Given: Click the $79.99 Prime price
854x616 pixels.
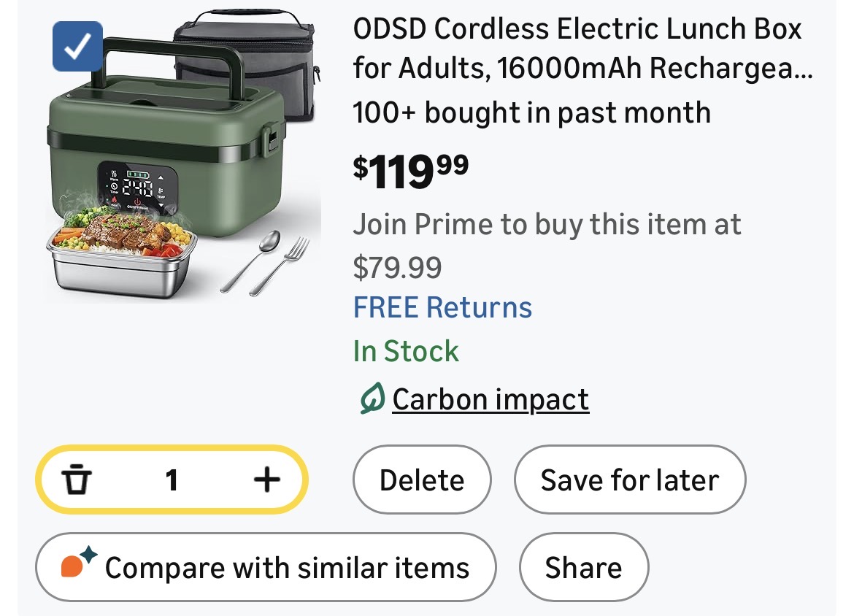Looking at the screenshot, I should (397, 267).
